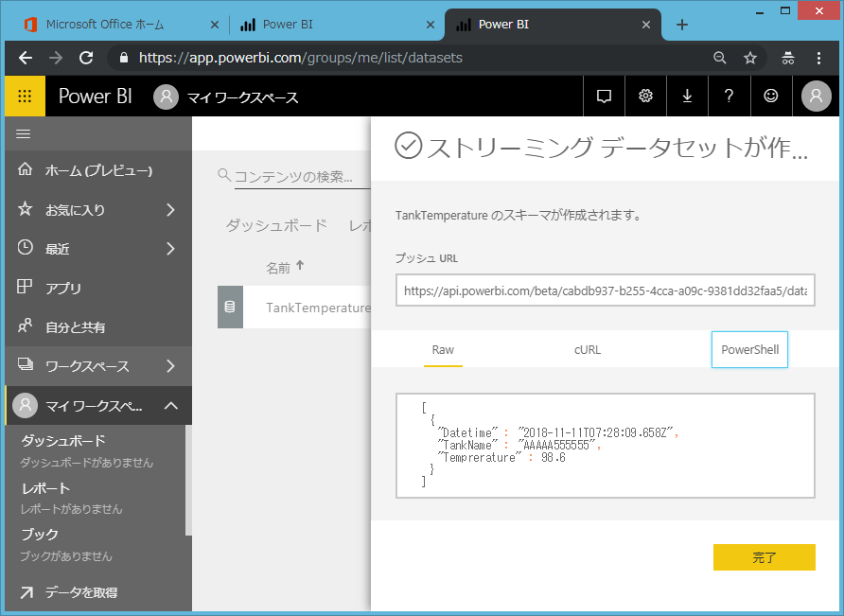
Task: Open Reports (レポート) in sidebar
Action: (45, 488)
